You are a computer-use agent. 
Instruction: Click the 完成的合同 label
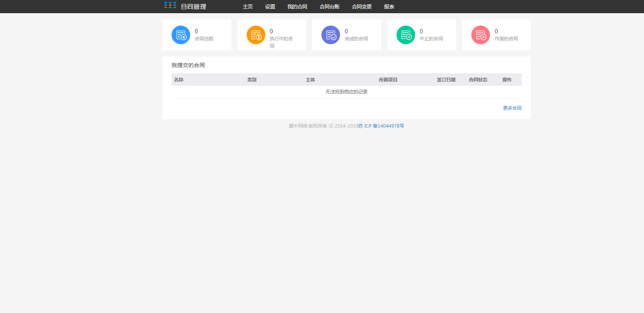(x=356, y=39)
